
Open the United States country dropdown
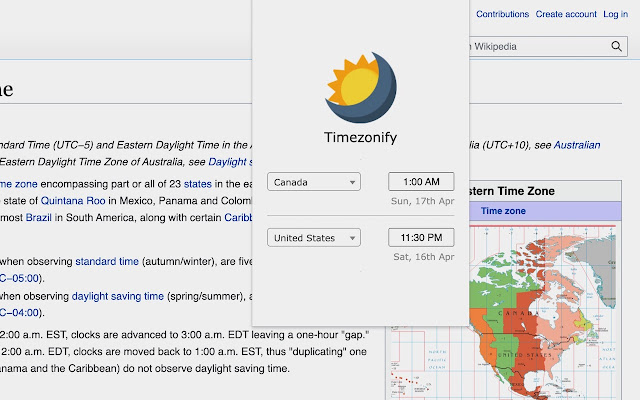[314, 238]
